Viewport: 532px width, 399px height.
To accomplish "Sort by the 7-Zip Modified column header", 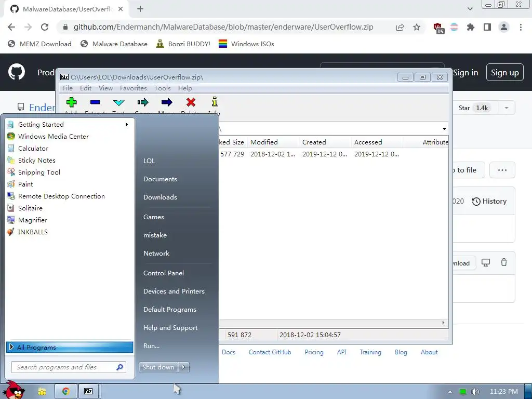I will point(273,142).
